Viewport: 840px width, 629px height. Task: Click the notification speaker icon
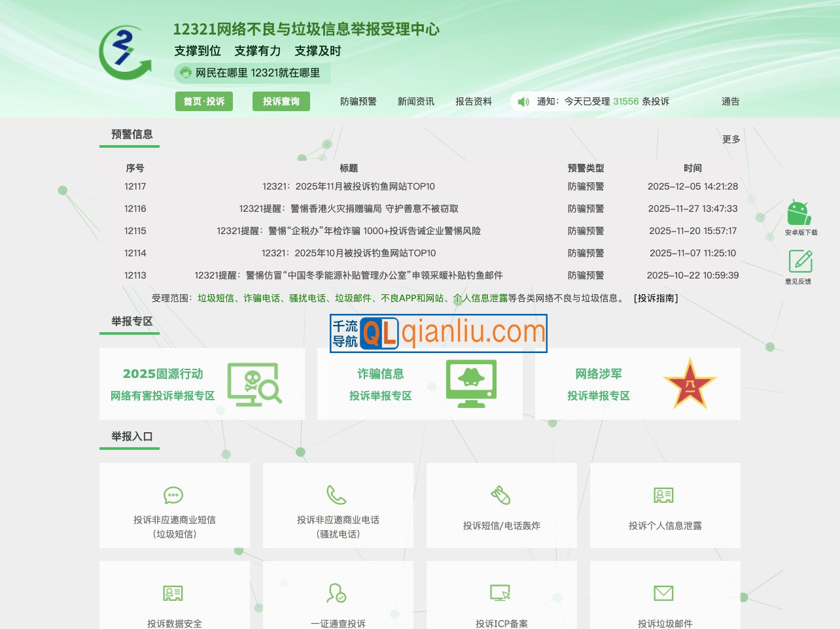coord(523,101)
